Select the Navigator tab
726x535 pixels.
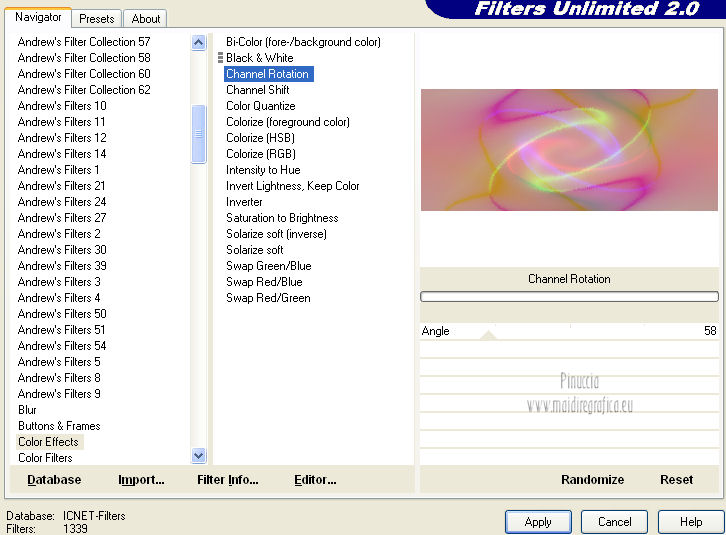pos(38,17)
